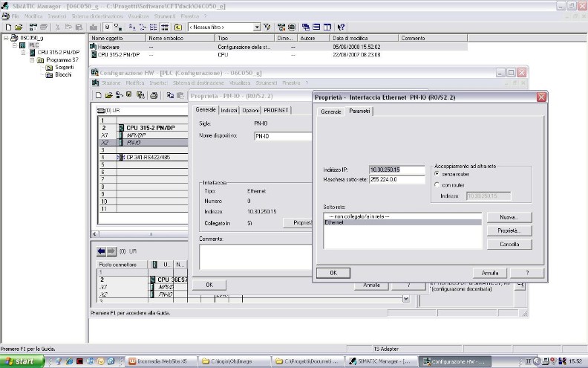Open dropdown arrow at bottom of connector table
The width and height of the screenshot is (588, 368).
(406, 299)
